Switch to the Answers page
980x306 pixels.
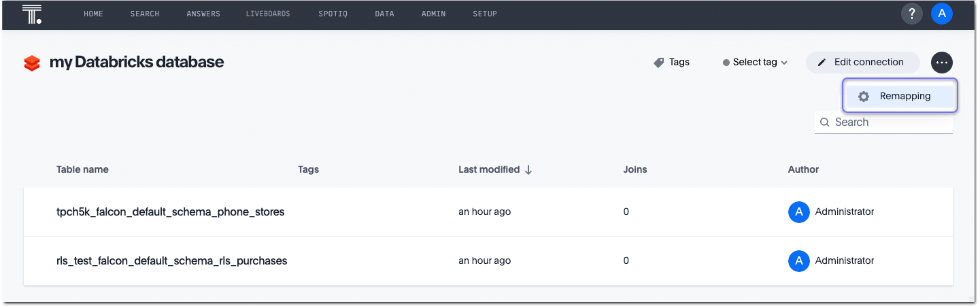coord(203,14)
